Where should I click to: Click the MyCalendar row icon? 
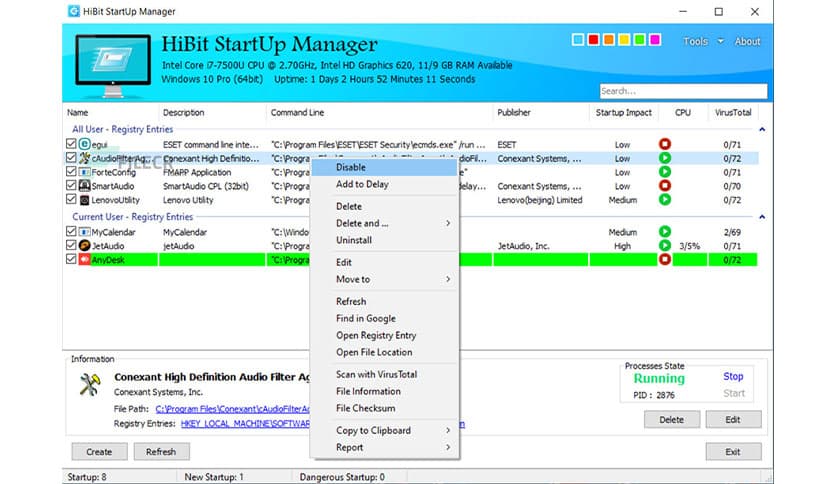pyautogui.click(x=84, y=232)
